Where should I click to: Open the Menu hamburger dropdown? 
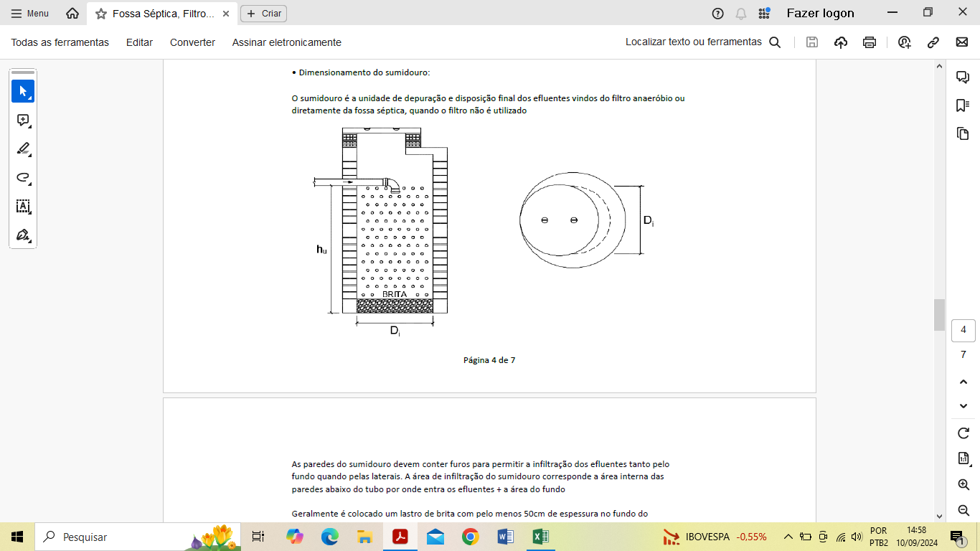[30, 14]
